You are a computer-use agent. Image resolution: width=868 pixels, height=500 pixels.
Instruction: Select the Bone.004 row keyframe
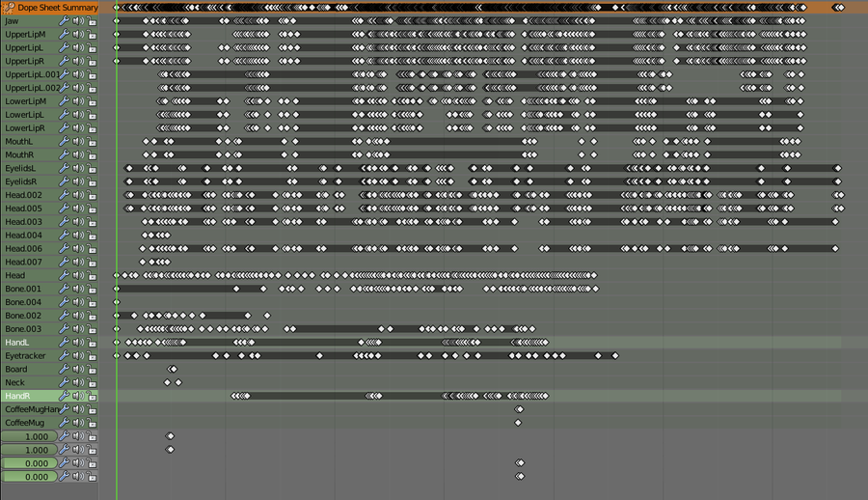117,302
